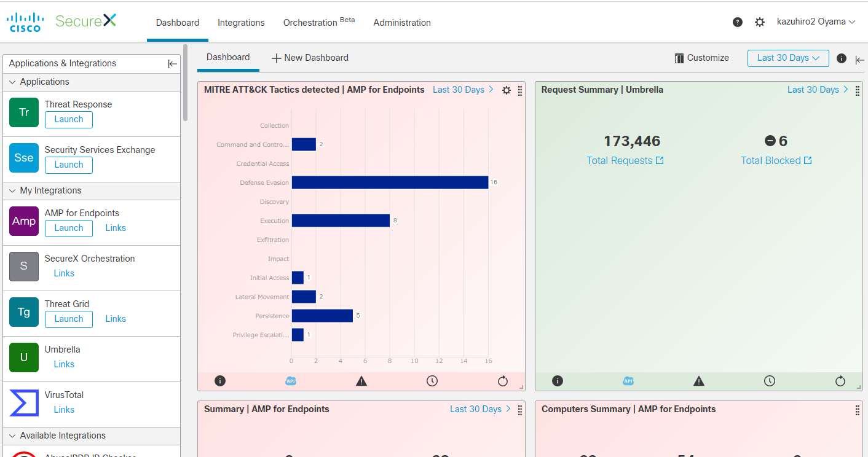
Task: Click the Execution bar in chart
Action: tap(341, 221)
